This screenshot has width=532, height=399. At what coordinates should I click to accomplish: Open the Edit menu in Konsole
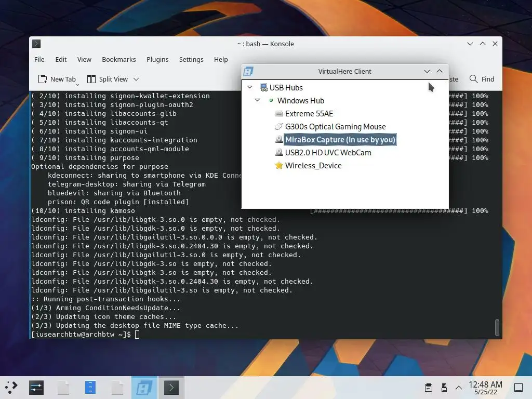point(61,59)
